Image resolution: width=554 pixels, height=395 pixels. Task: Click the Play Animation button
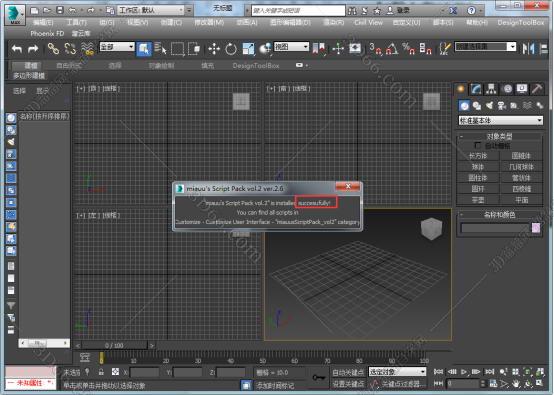(464, 372)
